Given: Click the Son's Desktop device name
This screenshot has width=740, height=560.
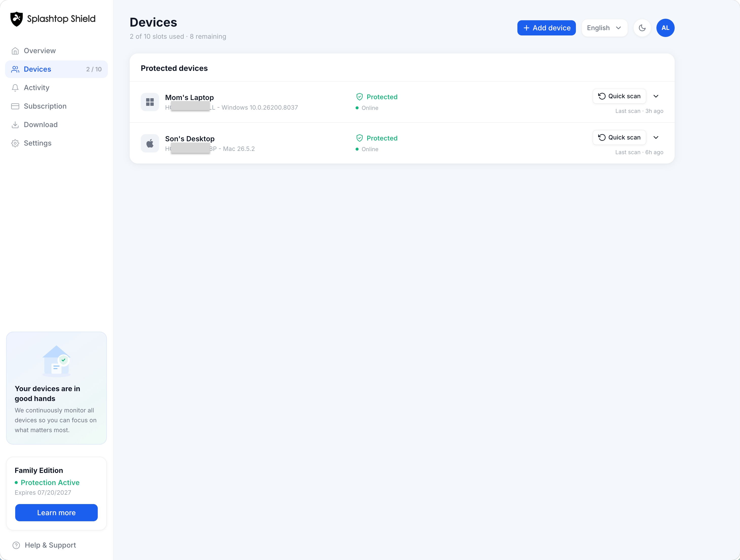Looking at the screenshot, I should (x=190, y=139).
